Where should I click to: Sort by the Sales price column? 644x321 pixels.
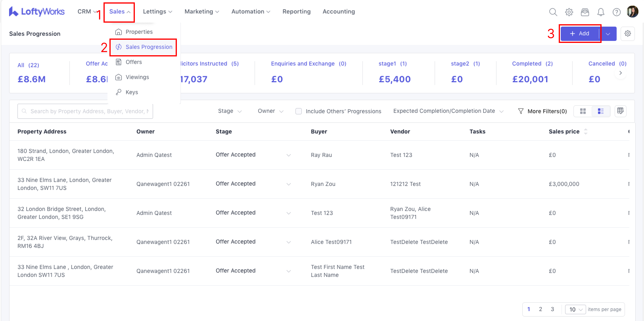click(x=586, y=131)
